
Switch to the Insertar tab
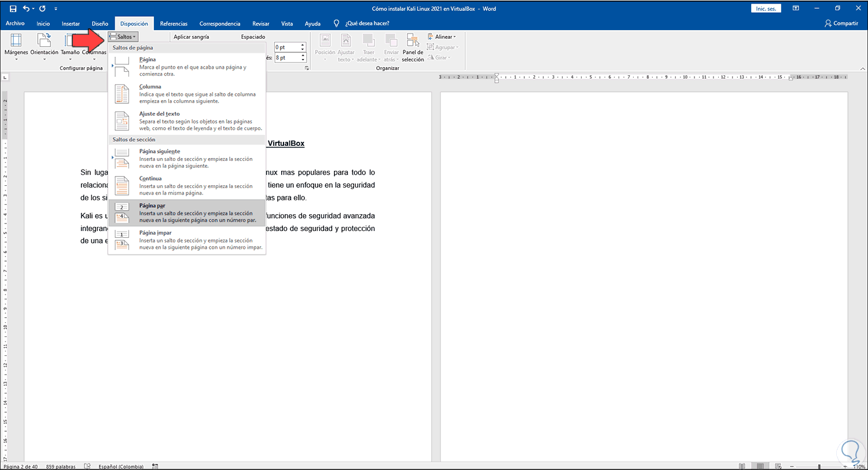(x=71, y=24)
